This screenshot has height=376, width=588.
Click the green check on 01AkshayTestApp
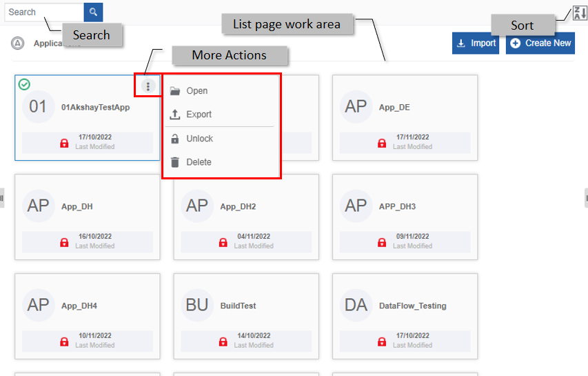24,84
